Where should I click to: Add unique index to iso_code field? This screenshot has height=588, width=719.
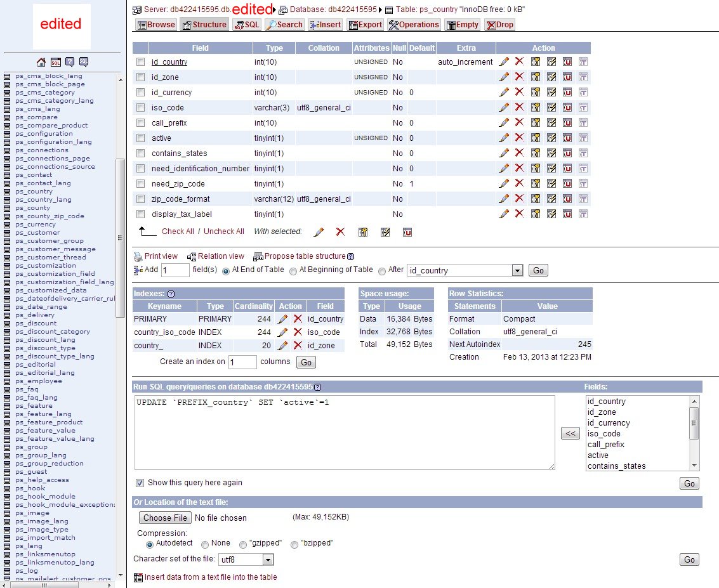click(x=551, y=107)
